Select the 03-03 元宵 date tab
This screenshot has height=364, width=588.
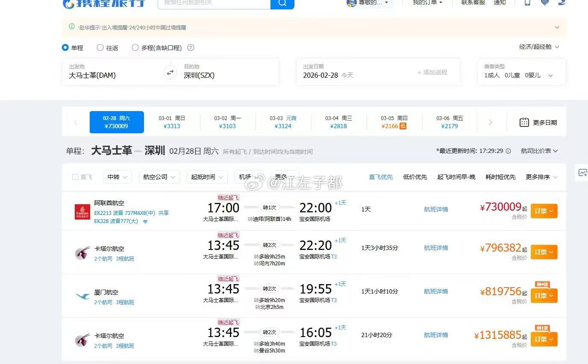[x=283, y=122]
